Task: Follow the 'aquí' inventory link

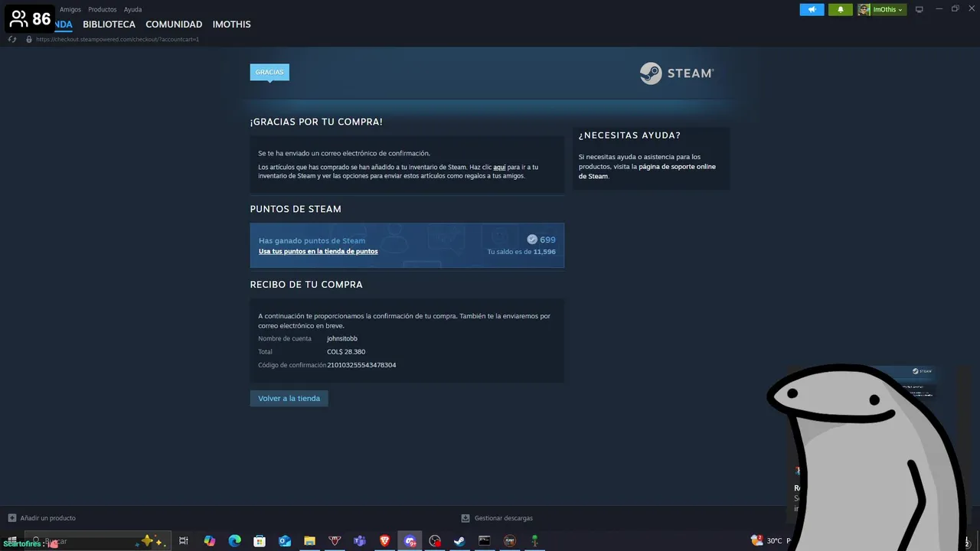Action: coord(499,167)
